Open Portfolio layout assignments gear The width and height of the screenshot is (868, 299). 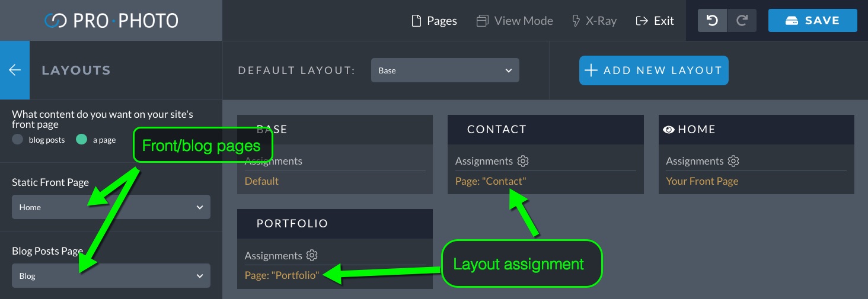pos(312,256)
